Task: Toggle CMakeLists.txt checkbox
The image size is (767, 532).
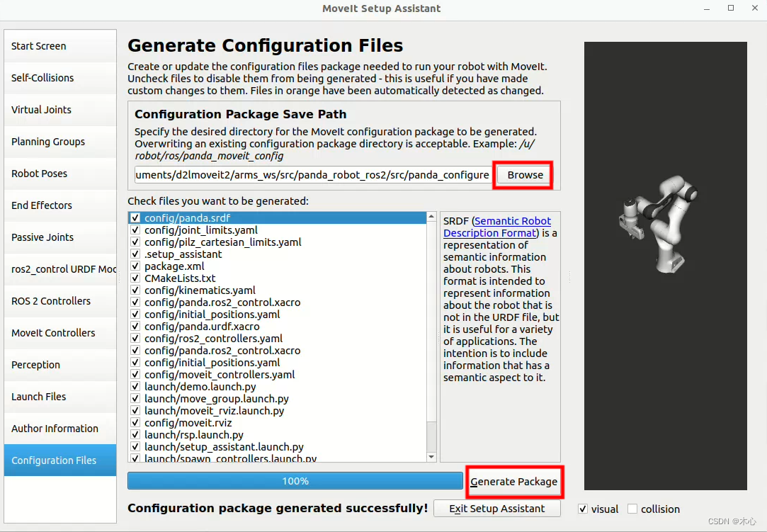Action: pyautogui.click(x=135, y=278)
